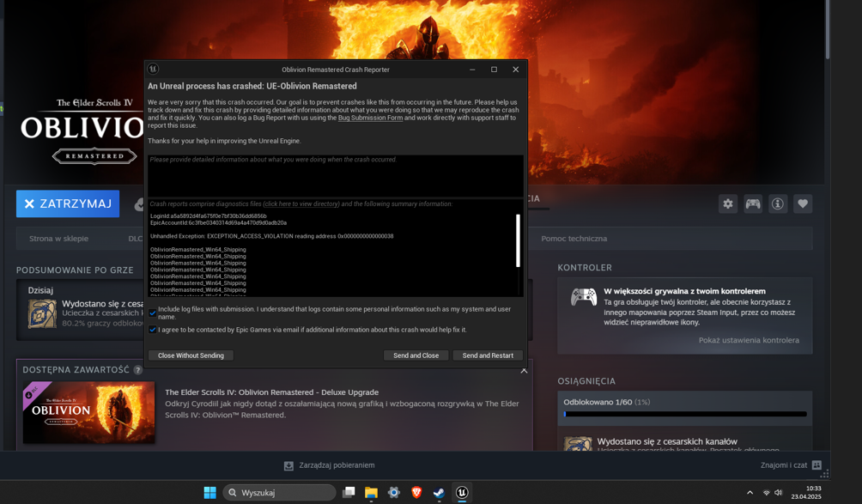
Task: Toggle Include log files with submission checkbox
Action: tap(153, 313)
